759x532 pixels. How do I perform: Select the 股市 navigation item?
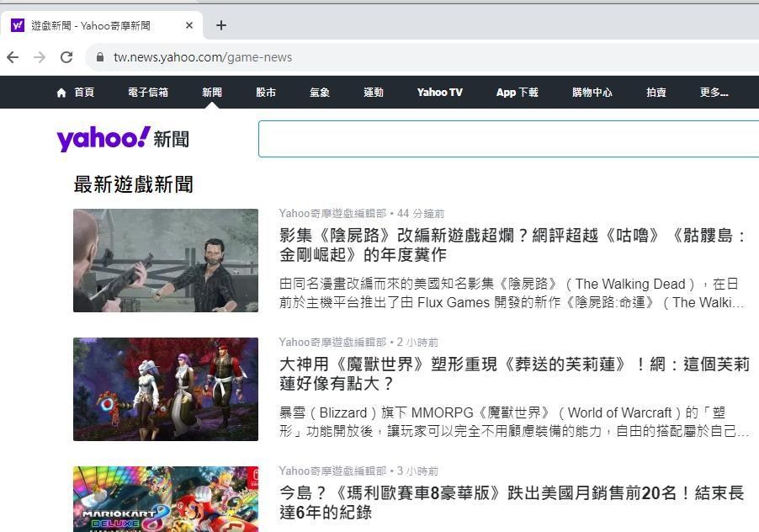(x=265, y=93)
